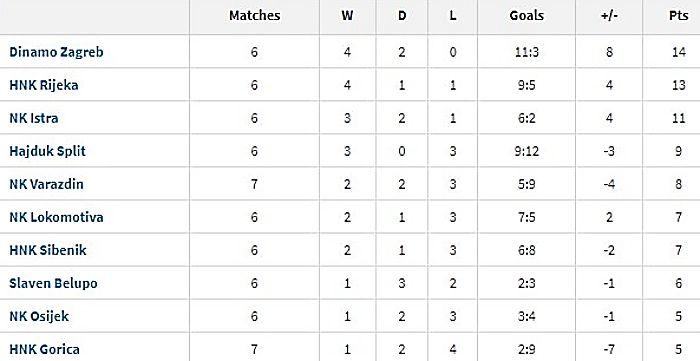Image resolution: width=700 pixels, height=361 pixels.
Task: Open the Dinamo Zagreb team link
Action: [x=56, y=52]
